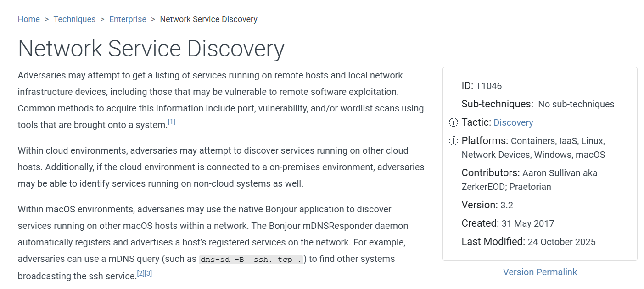Click the 'Platforms:' label
Screen dimensions: 644x289
[x=485, y=141]
